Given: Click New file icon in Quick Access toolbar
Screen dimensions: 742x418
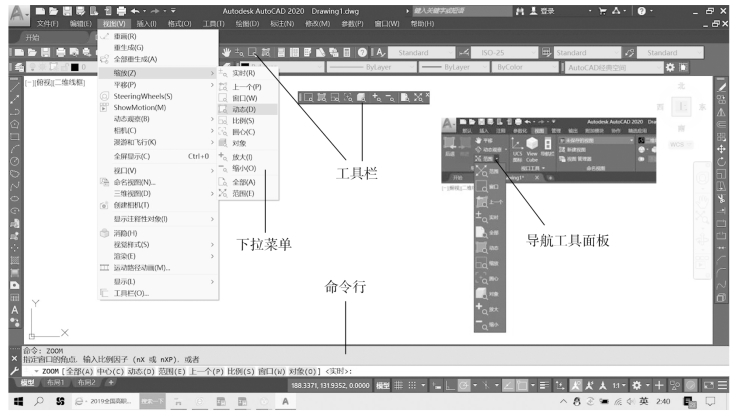Looking at the screenshot, I should (x=41, y=10).
